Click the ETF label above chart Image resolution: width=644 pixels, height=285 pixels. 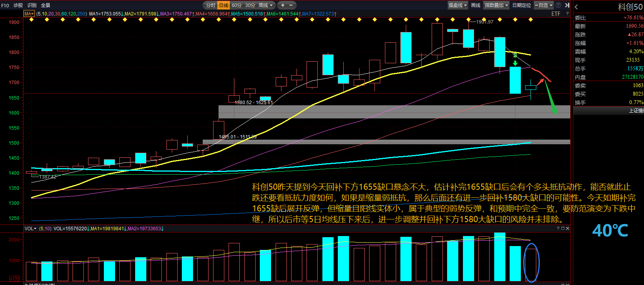click(556, 14)
